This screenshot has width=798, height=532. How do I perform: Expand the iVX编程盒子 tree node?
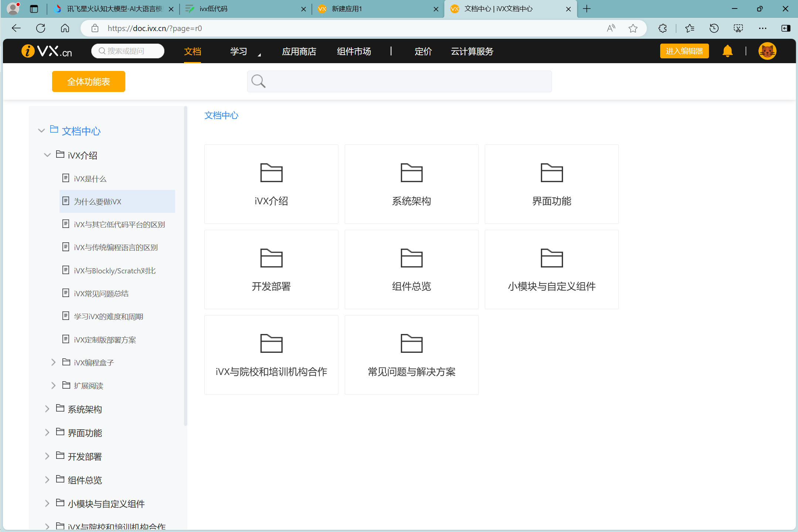[x=53, y=362]
